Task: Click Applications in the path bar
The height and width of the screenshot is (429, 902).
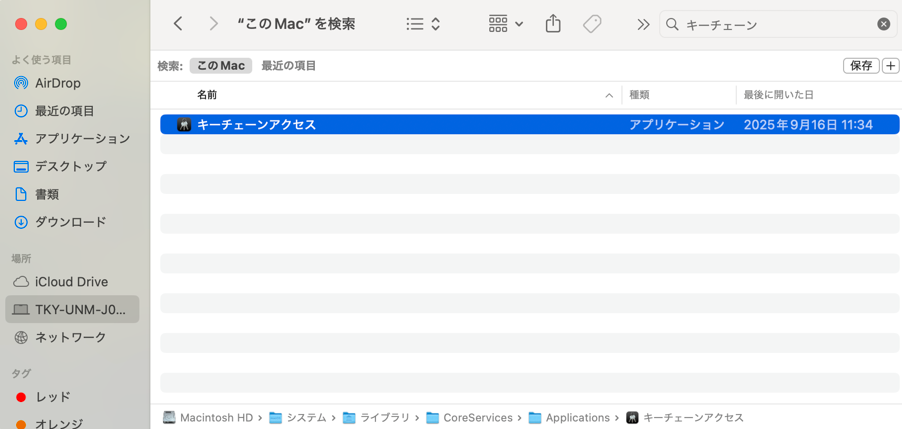Action: pyautogui.click(x=578, y=417)
